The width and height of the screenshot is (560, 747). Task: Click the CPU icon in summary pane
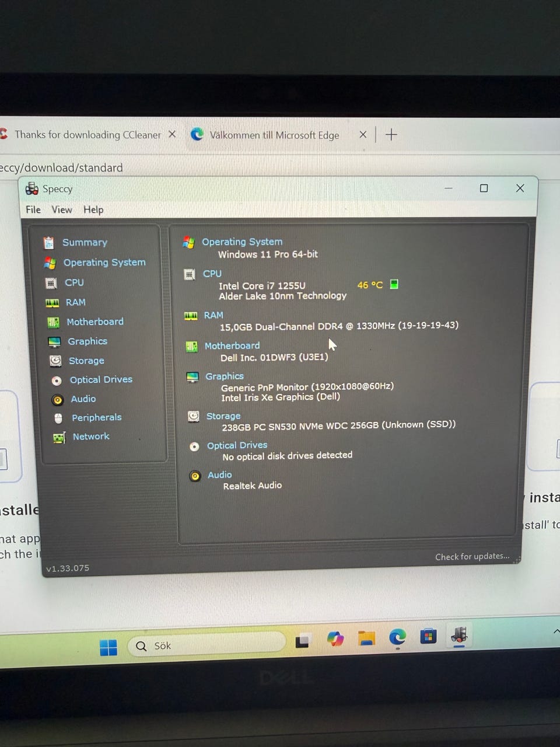(190, 274)
